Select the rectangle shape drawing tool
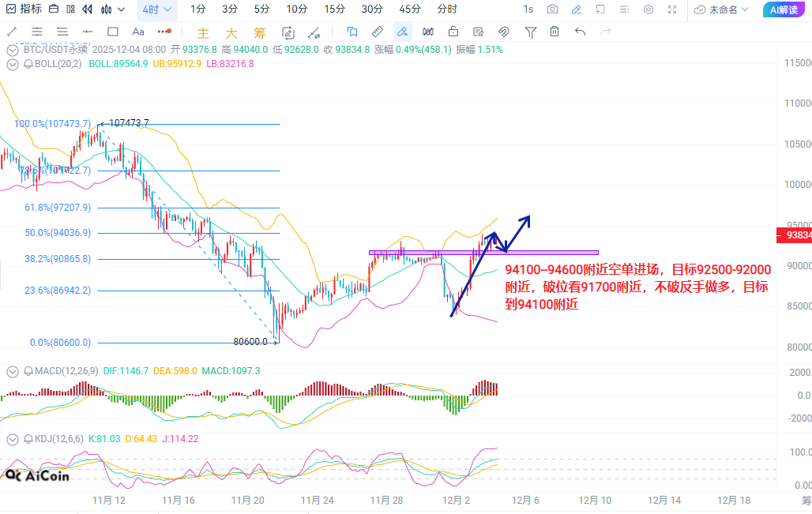The image size is (812, 514). point(113,32)
